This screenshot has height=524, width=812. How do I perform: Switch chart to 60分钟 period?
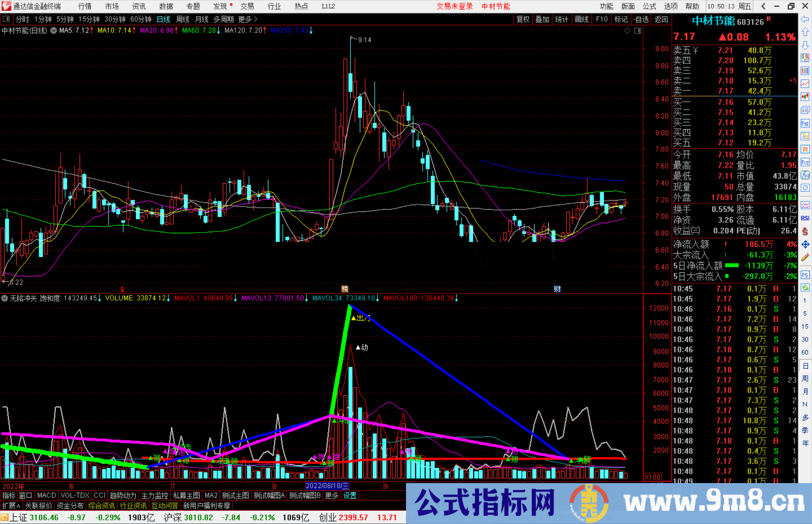coord(141,19)
